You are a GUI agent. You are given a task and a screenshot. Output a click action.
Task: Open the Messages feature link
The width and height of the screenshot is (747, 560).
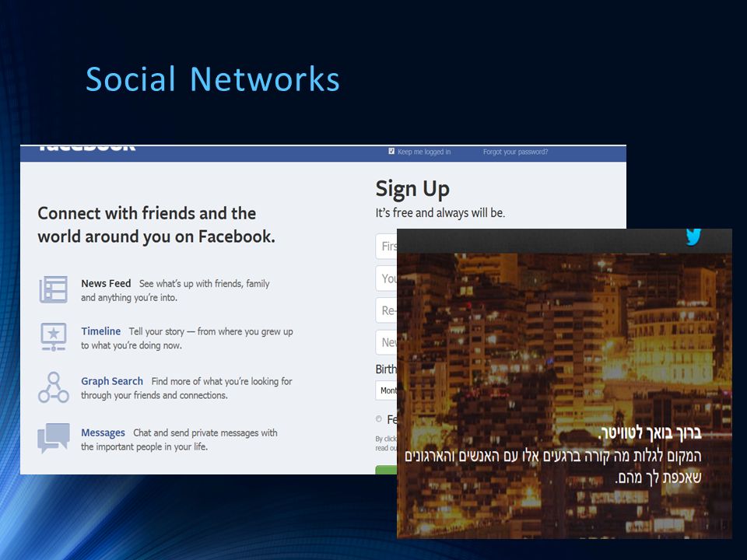point(103,433)
